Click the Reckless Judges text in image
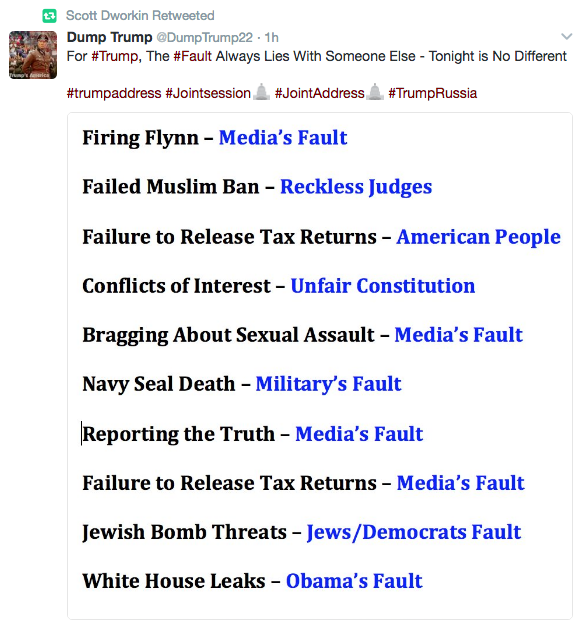583x621 pixels. 356,187
